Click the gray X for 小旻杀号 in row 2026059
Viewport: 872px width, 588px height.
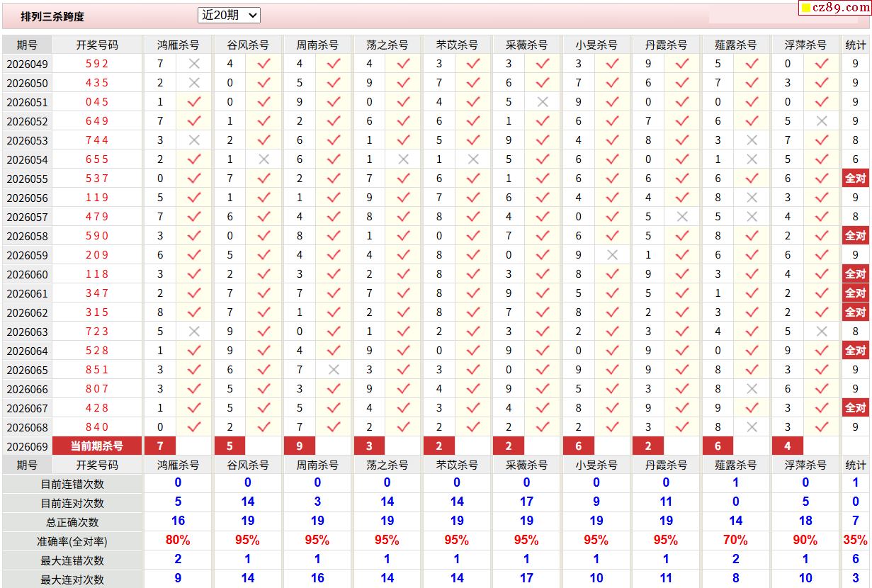613,255
